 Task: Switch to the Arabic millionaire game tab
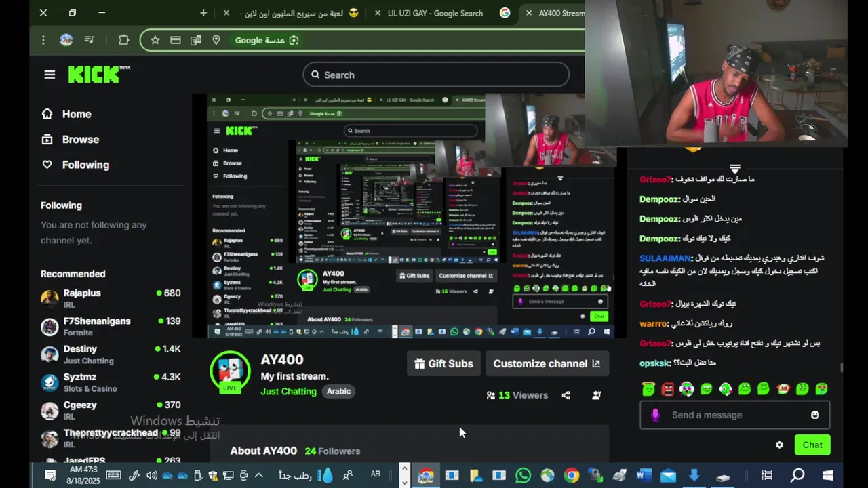pyautogui.click(x=300, y=13)
